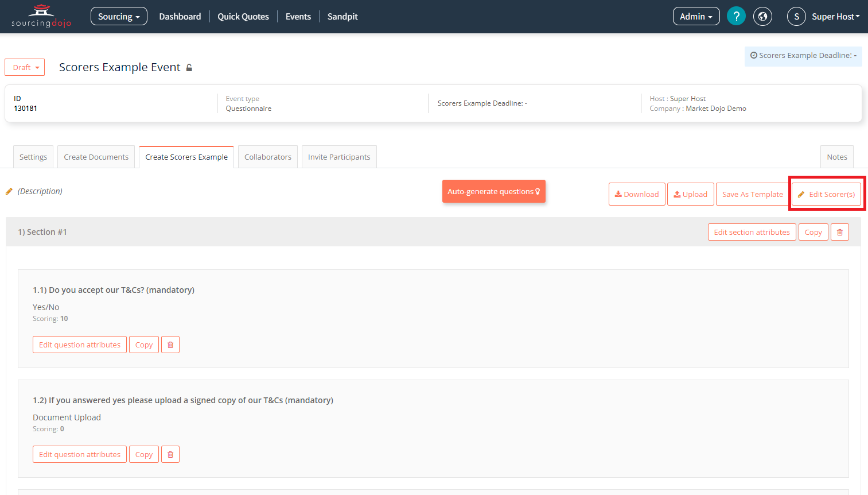Image resolution: width=868 pixels, height=495 pixels.
Task: Click the event ID 130181
Action: 26,109
